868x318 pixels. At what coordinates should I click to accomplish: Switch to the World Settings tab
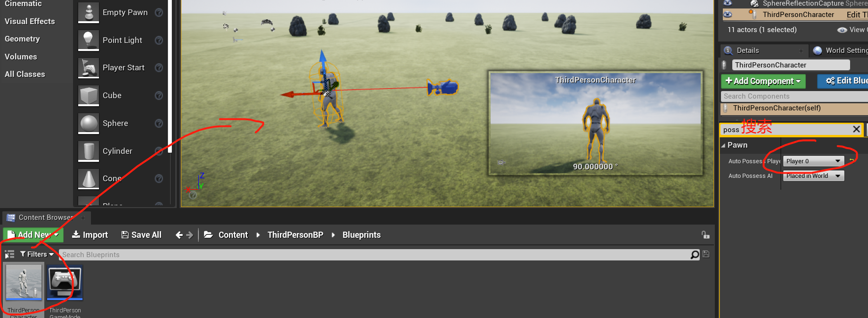coord(840,50)
